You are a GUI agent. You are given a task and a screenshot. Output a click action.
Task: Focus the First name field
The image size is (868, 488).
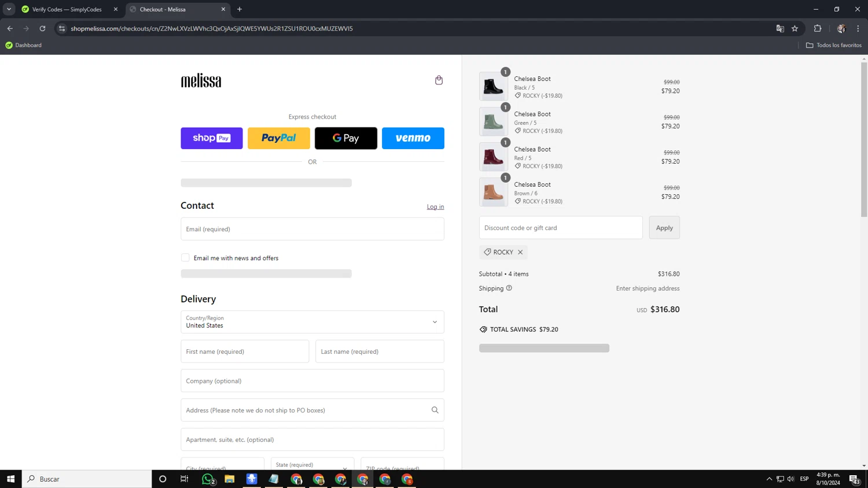click(x=245, y=352)
